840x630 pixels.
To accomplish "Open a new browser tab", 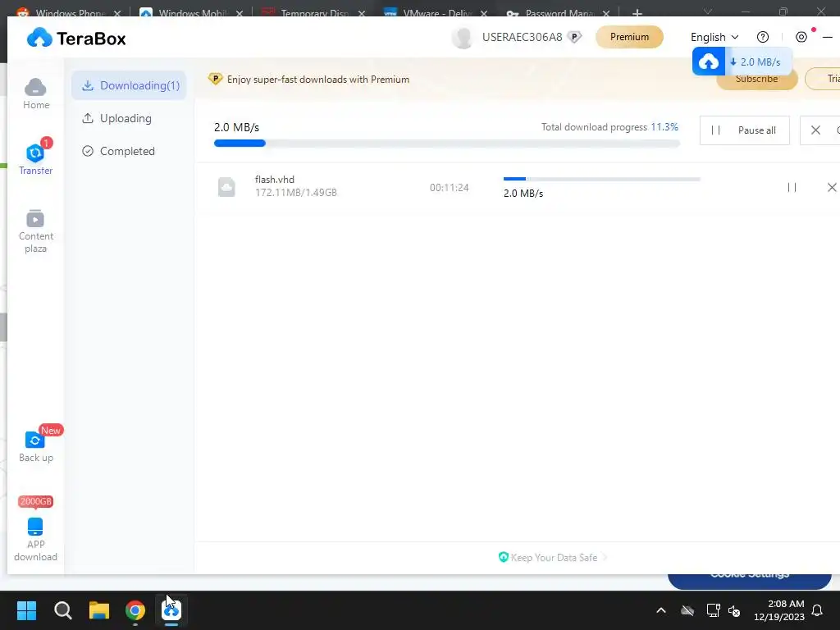I will (x=637, y=13).
